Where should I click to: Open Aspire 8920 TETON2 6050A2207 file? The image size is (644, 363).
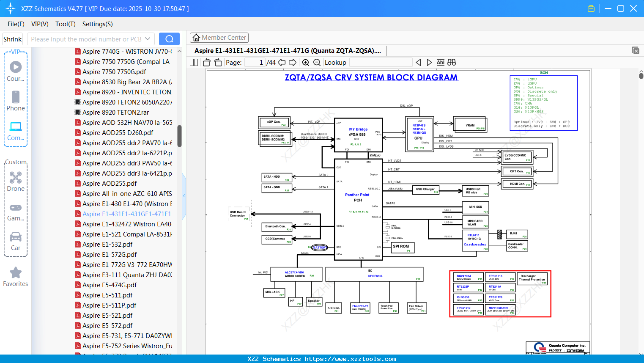[x=123, y=102]
